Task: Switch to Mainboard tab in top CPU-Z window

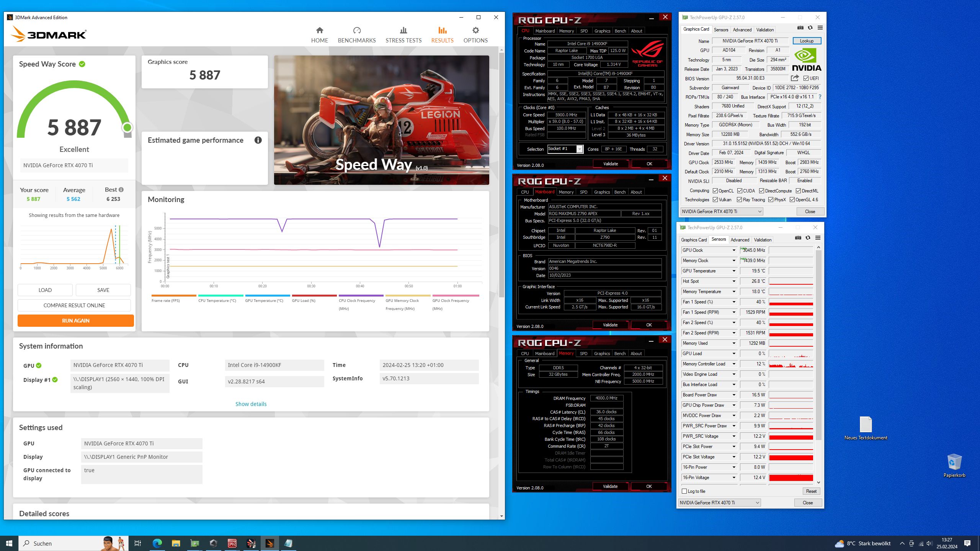Action: (545, 31)
